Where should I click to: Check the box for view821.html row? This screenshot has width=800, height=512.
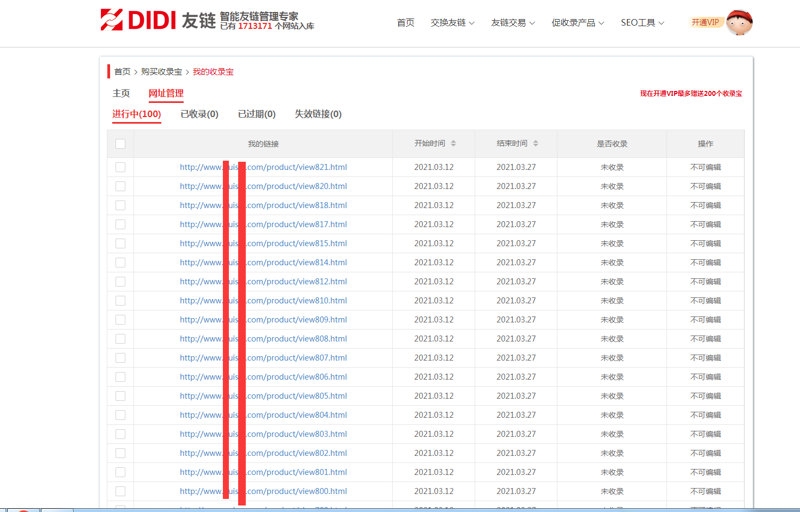coord(120,167)
